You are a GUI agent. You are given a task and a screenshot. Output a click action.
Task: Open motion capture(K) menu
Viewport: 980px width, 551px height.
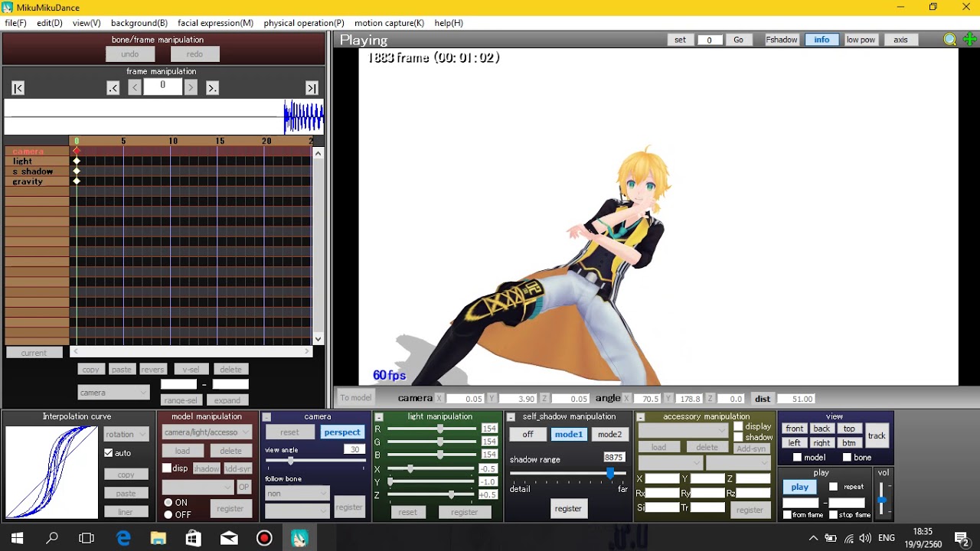389,23
